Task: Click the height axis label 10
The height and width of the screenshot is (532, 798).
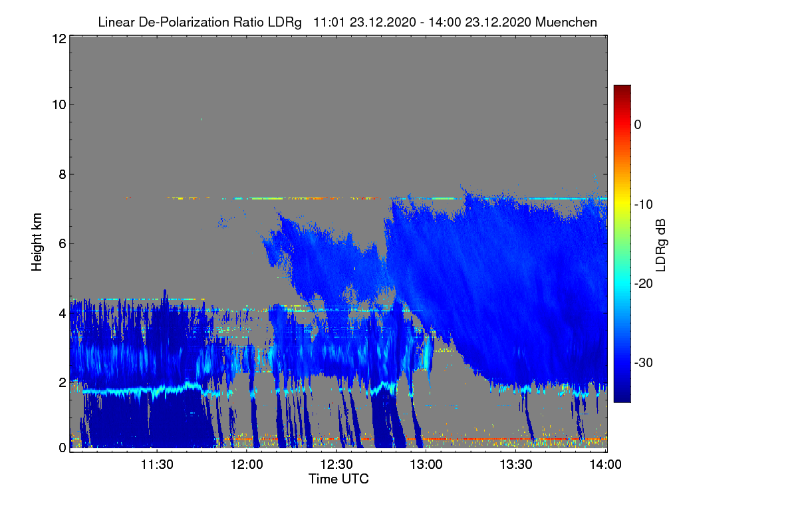Action: point(58,104)
